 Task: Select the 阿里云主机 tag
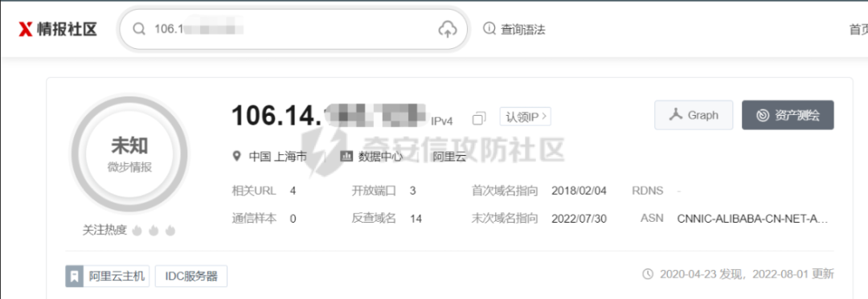[108, 276]
